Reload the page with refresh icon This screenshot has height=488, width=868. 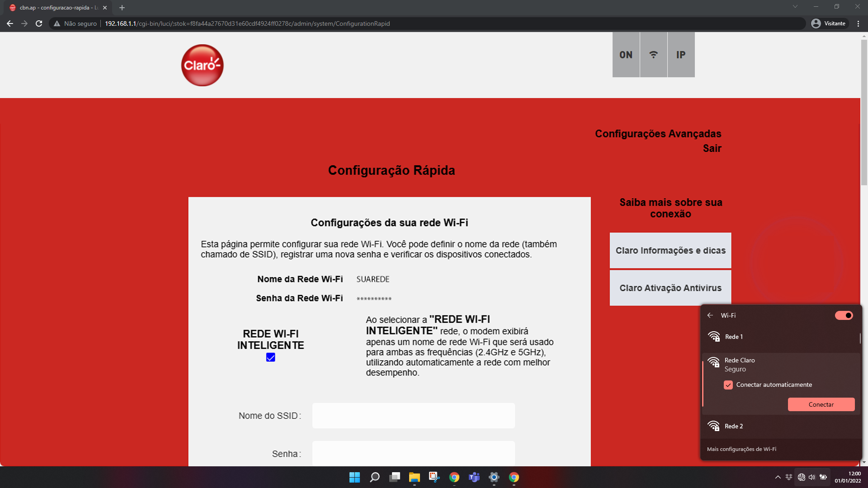(39, 23)
